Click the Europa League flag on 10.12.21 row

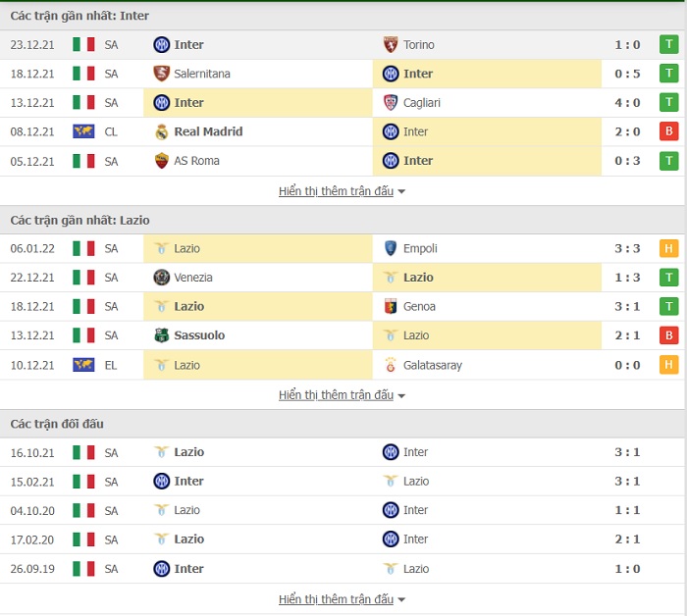(x=83, y=365)
